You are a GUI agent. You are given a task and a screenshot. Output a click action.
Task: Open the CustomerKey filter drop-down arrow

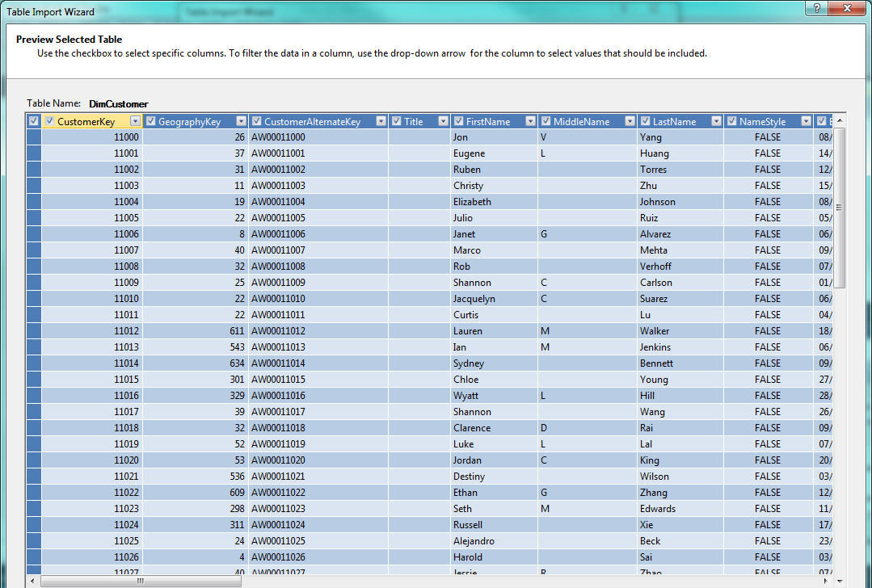pos(136,121)
